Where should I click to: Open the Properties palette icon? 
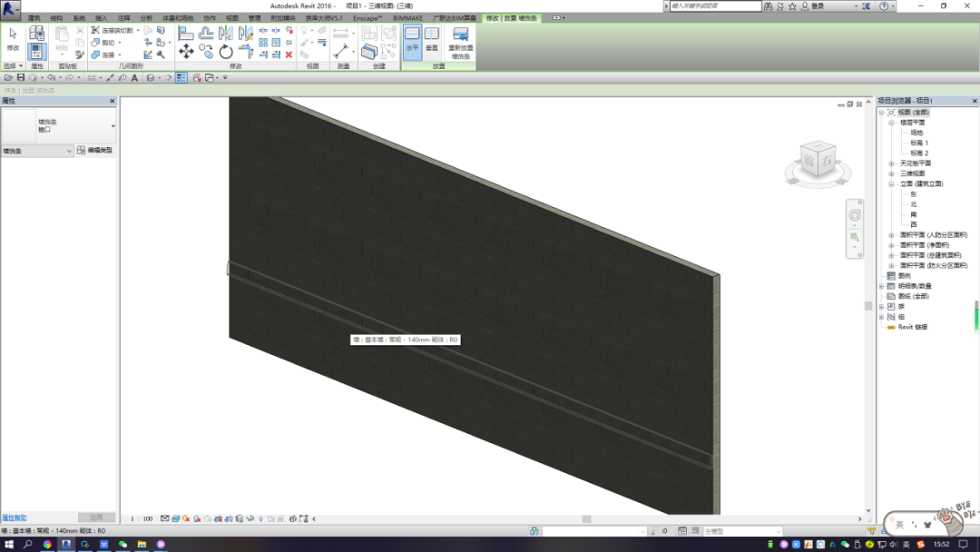tap(37, 51)
